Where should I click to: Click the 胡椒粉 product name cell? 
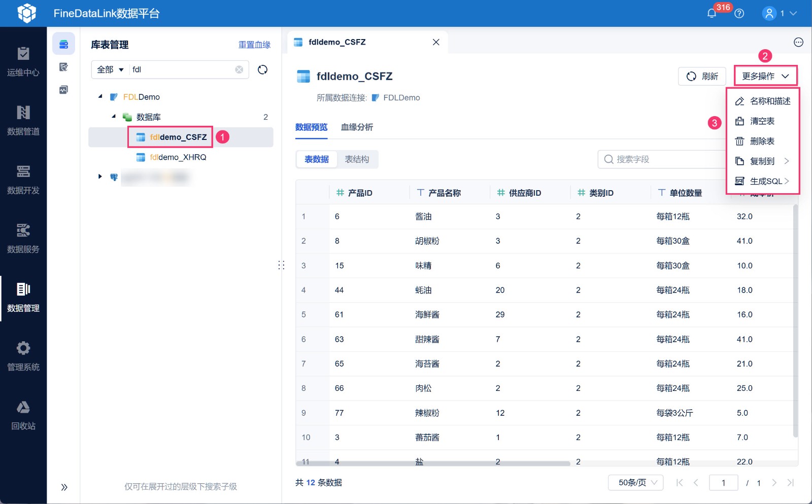point(427,241)
